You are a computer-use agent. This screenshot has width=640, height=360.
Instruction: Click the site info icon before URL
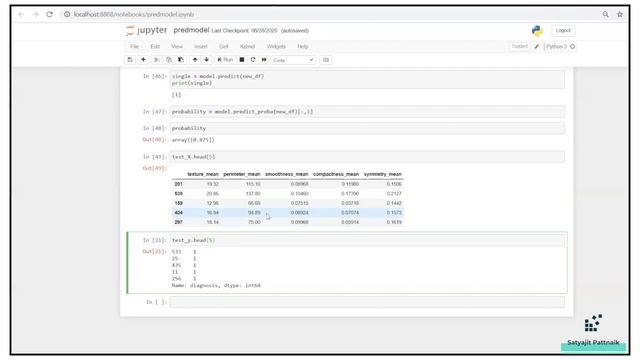(x=67, y=14)
